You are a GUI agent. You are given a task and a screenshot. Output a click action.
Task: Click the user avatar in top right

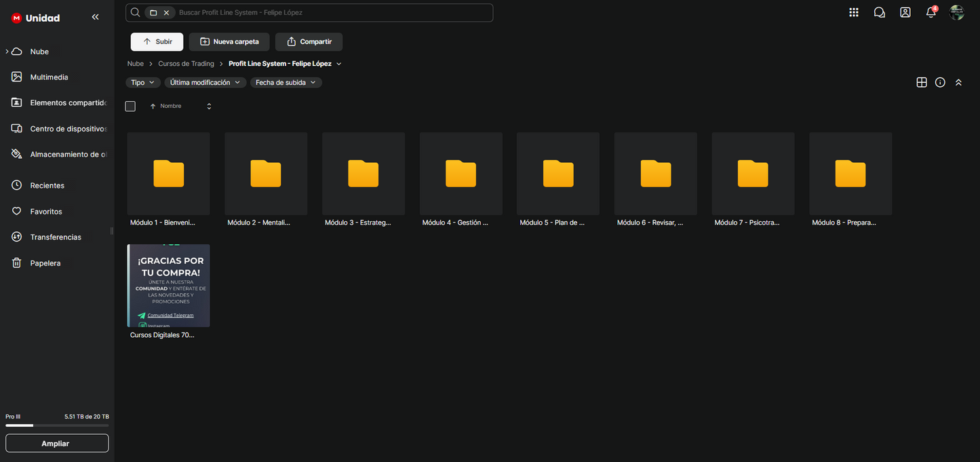pyautogui.click(x=956, y=12)
